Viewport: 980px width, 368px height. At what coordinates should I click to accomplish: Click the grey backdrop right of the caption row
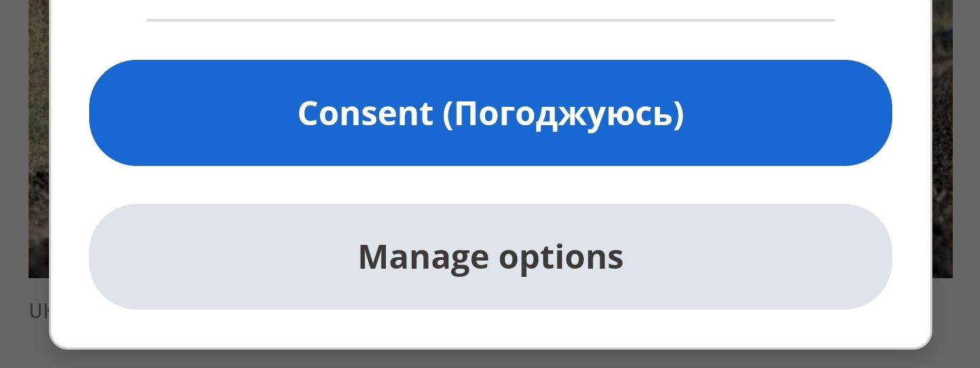click(956, 311)
